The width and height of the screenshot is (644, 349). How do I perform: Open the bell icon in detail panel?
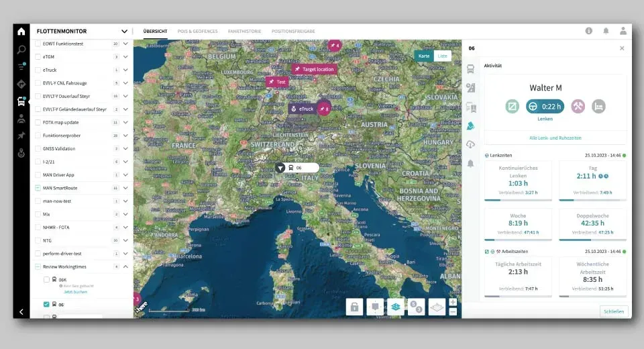click(471, 164)
